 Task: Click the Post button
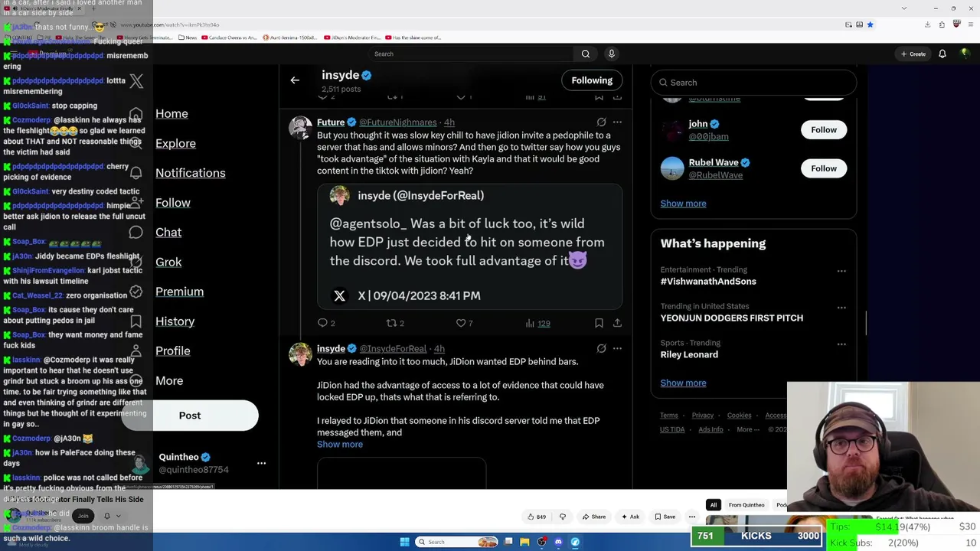coord(190,416)
